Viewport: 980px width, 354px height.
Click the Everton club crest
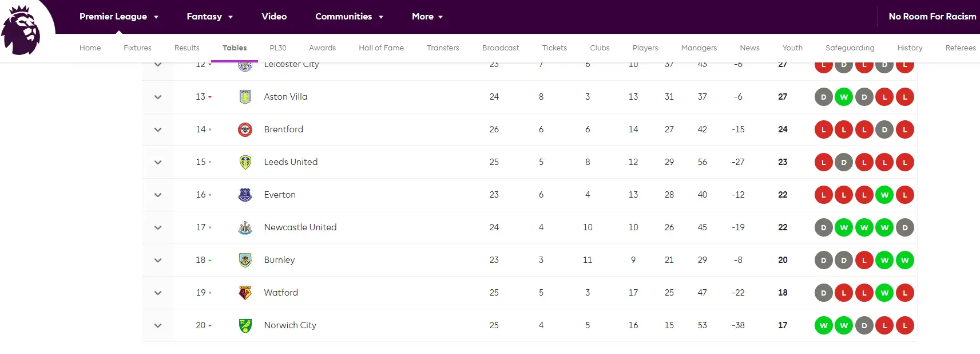pyautogui.click(x=245, y=195)
